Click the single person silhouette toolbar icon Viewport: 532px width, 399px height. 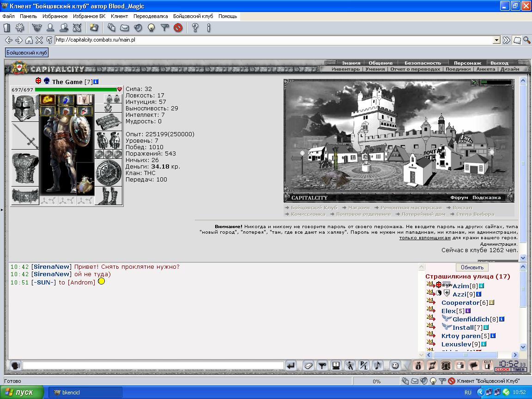[50, 28]
